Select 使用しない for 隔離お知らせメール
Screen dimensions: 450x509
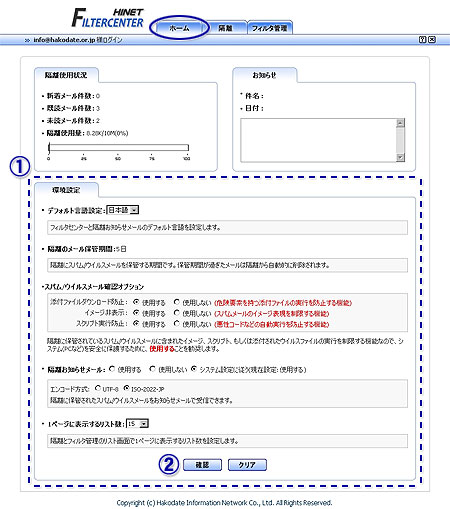coord(152,369)
